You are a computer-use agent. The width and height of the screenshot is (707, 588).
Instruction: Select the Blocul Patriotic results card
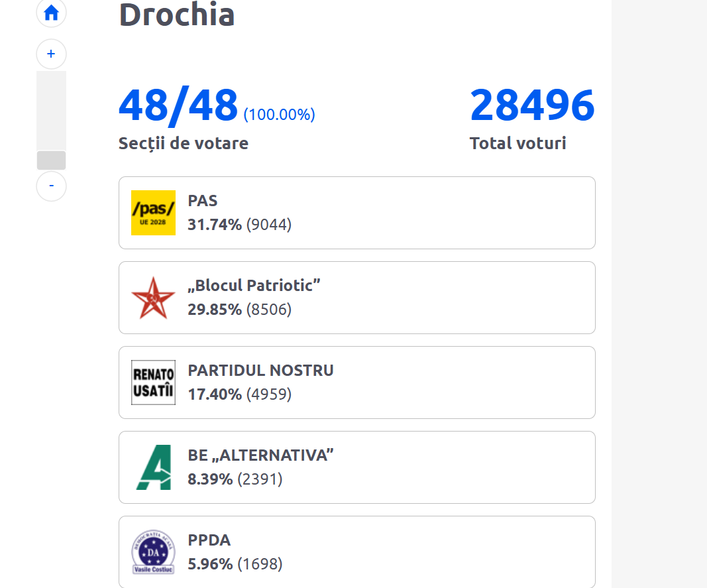tap(356, 298)
